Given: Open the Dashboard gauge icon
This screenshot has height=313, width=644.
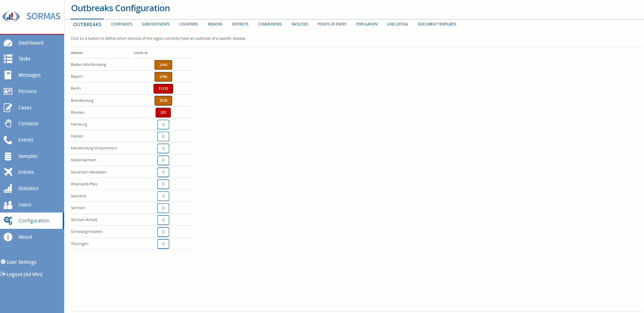Looking at the screenshot, I should click(8, 43).
